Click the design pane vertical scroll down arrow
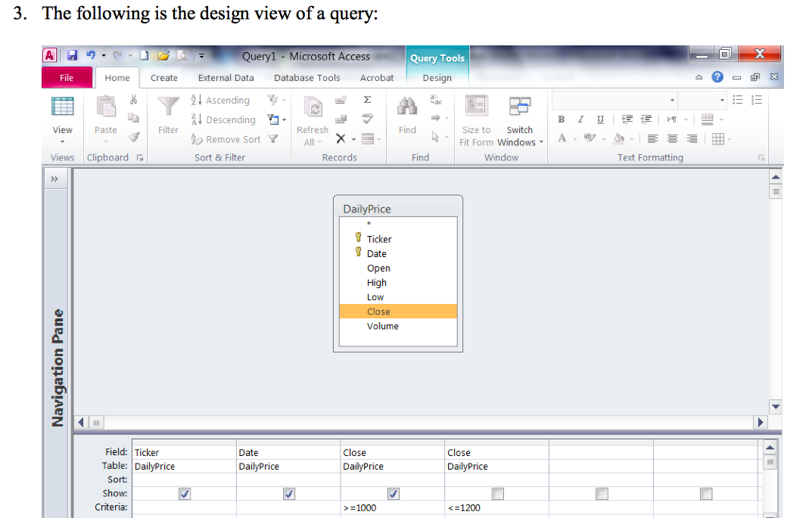The image size is (812, 518). point(775,407)
